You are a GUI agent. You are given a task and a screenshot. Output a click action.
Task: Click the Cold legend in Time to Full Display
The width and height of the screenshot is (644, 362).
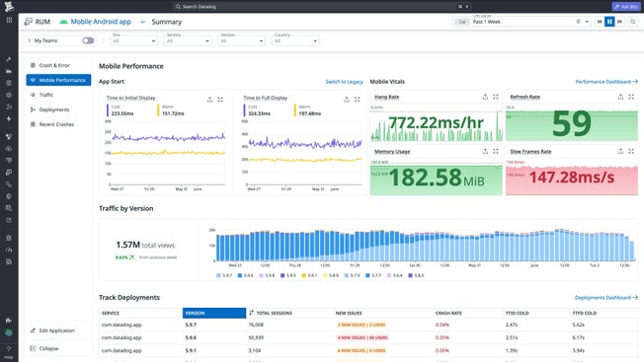point(257,110)
